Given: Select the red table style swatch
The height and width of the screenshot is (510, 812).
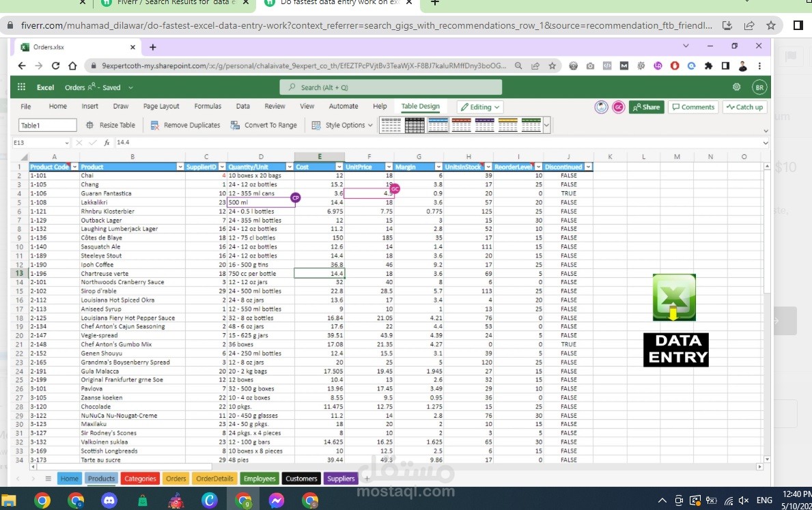Looking at the screenshot, I should click(462, 125).
